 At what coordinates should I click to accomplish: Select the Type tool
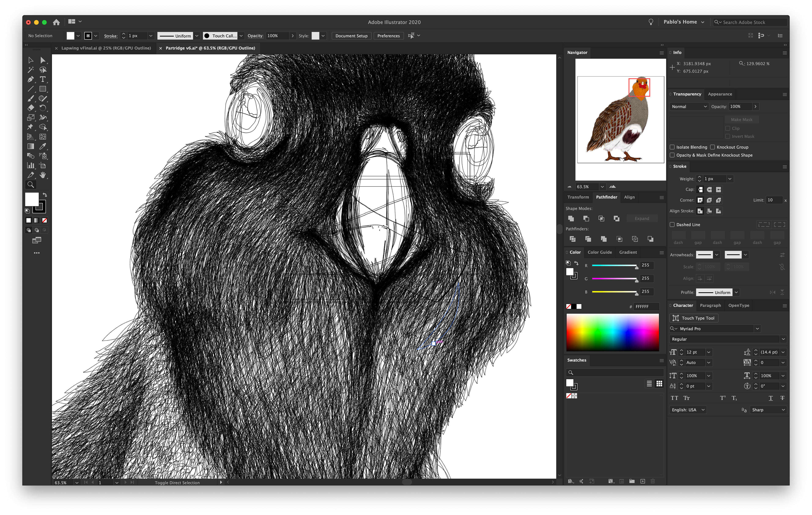point(43,79)
